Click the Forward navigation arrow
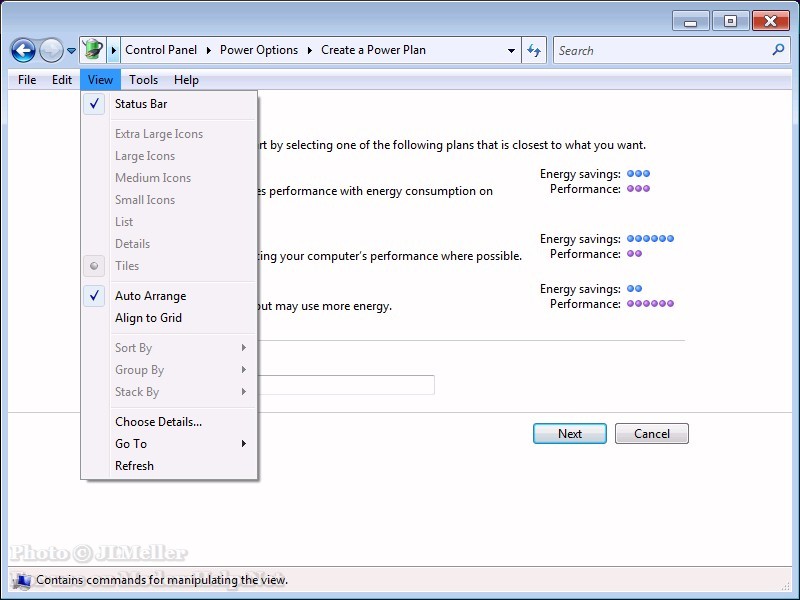The width and height of the screenshot is (800, 600). pos(51,51)
